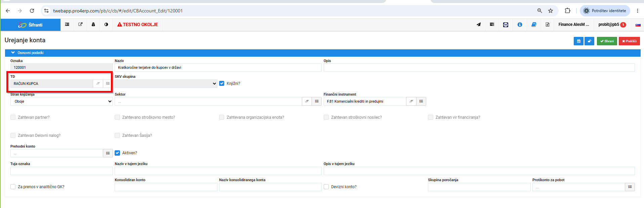
Task: Reload the page in the browser
Action: (x=32, y=11)
